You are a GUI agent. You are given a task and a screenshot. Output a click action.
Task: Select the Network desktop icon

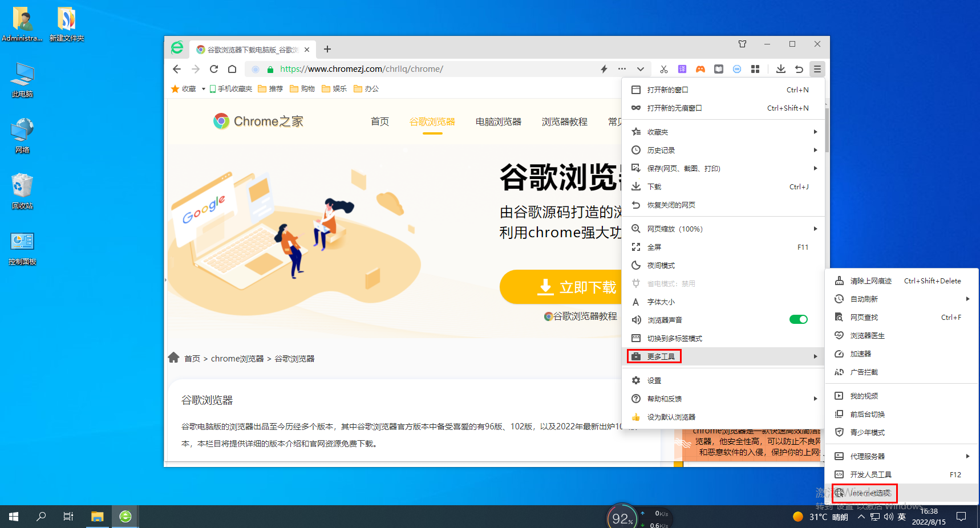(x=22, y=136)
